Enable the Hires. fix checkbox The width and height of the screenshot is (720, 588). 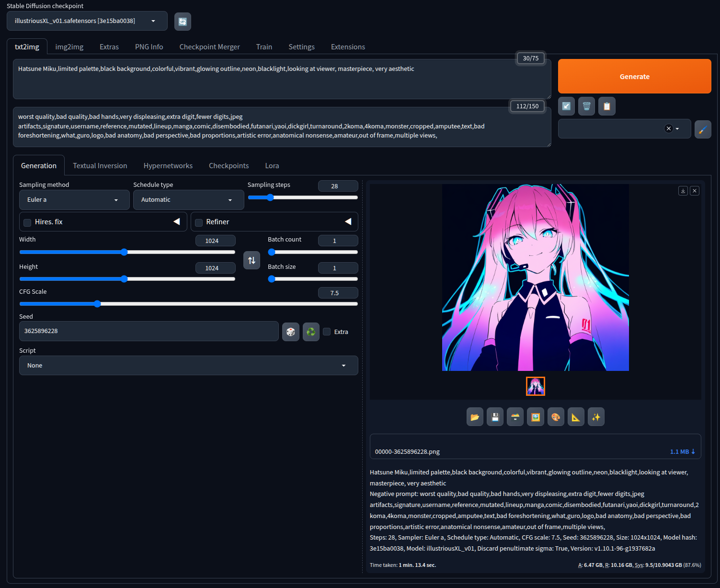tap(27, 222)
